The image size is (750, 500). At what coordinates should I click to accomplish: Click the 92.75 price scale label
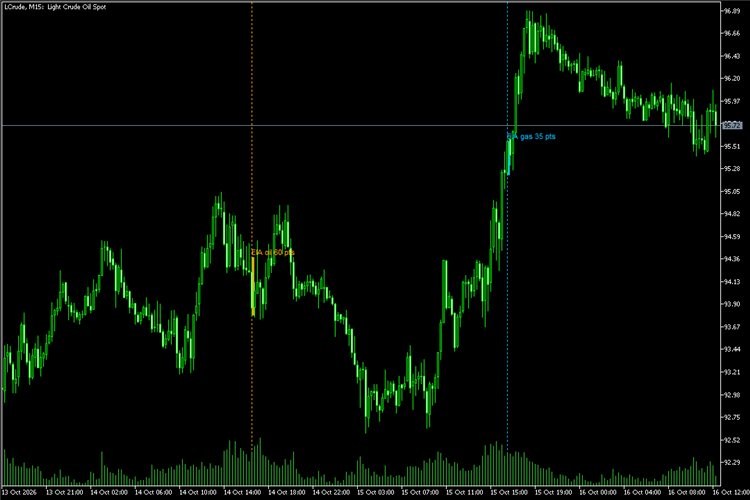(x=732, y=417)
